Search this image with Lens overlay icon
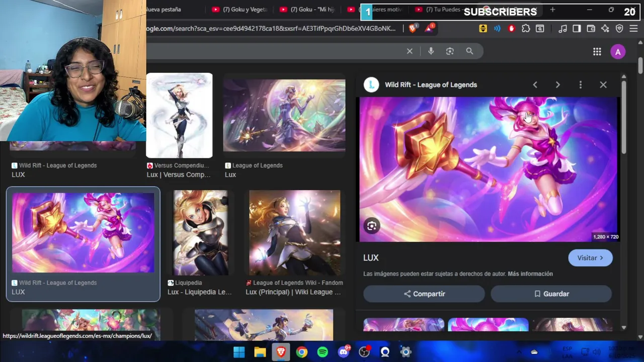This screenshot has width=644, height=362. pos(371,226)
